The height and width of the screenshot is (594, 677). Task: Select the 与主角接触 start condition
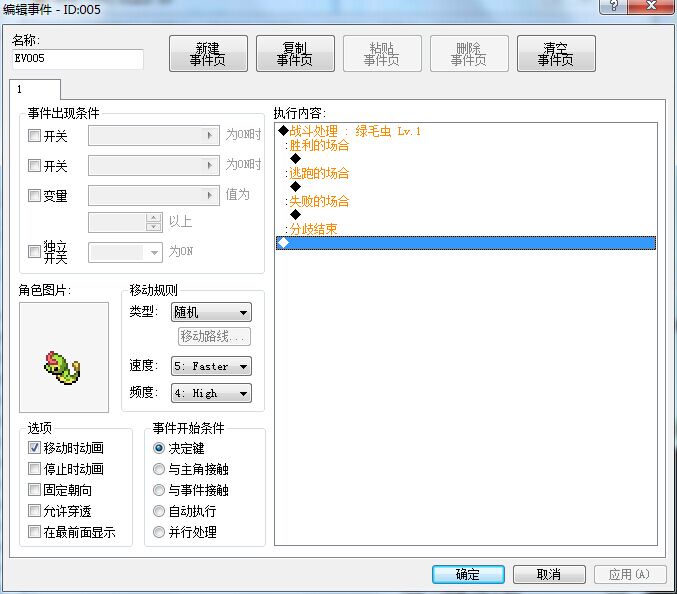pyautogui.click(x=159, y=469)
